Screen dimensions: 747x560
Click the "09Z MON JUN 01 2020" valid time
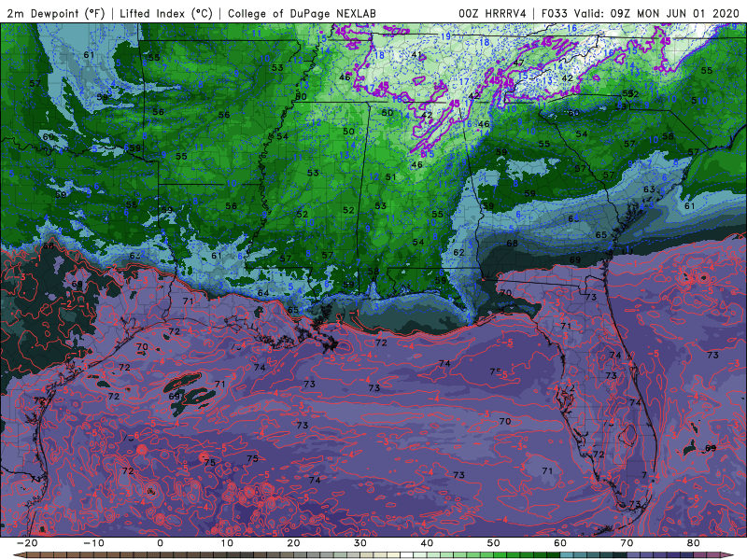coord(674,13)
